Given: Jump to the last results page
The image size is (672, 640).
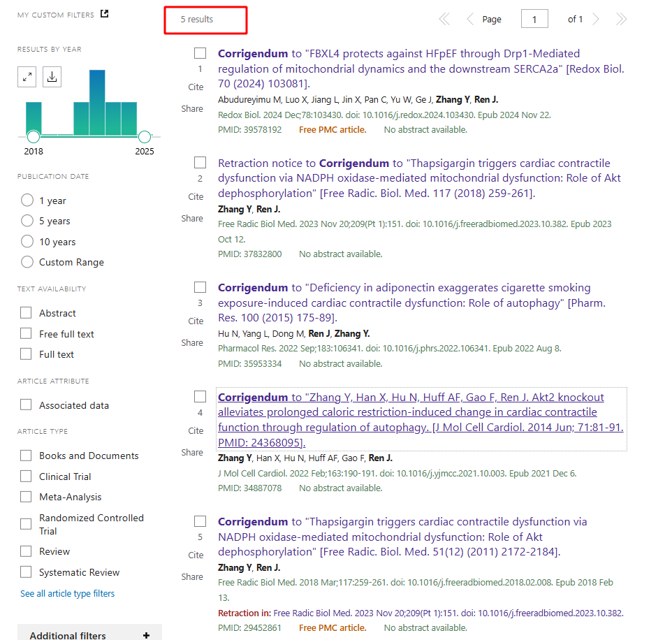Looking at the screenshot, I should coord(621,20).
